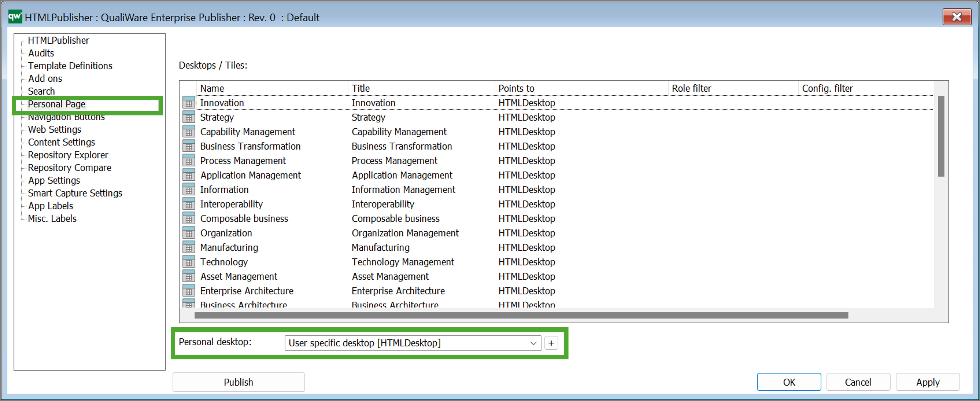Click the Role filter column header
980x401 pixels.
tap(733, 88)
